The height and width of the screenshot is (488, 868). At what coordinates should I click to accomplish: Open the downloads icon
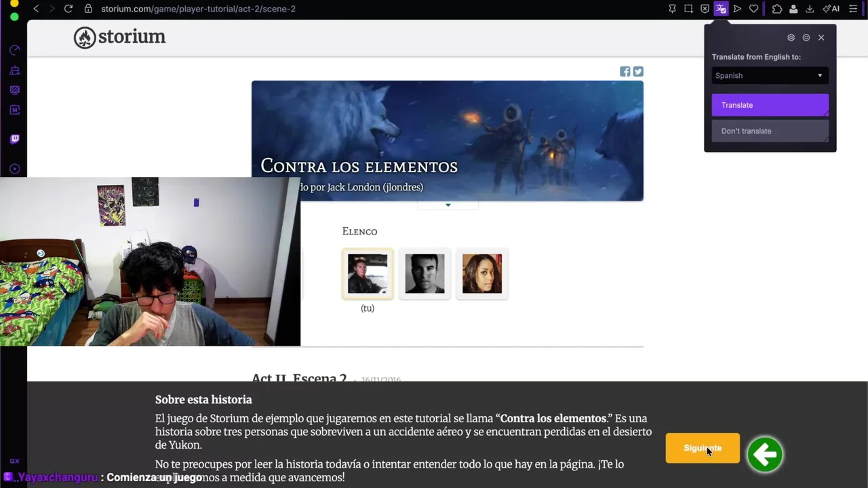point(810,9)
